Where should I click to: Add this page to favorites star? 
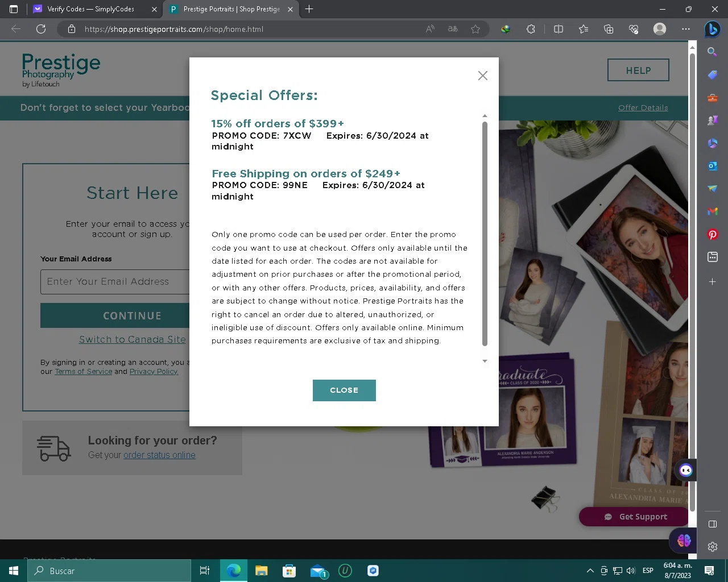pos(475,29)
